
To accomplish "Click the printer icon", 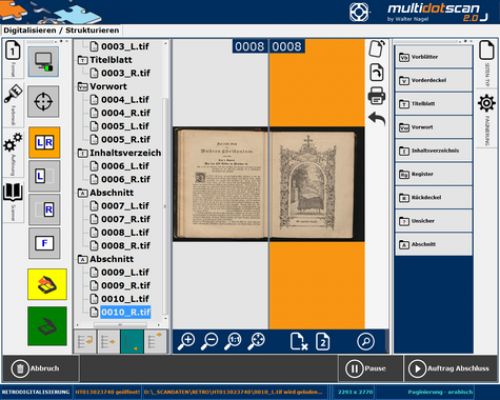I will [377, 95].
